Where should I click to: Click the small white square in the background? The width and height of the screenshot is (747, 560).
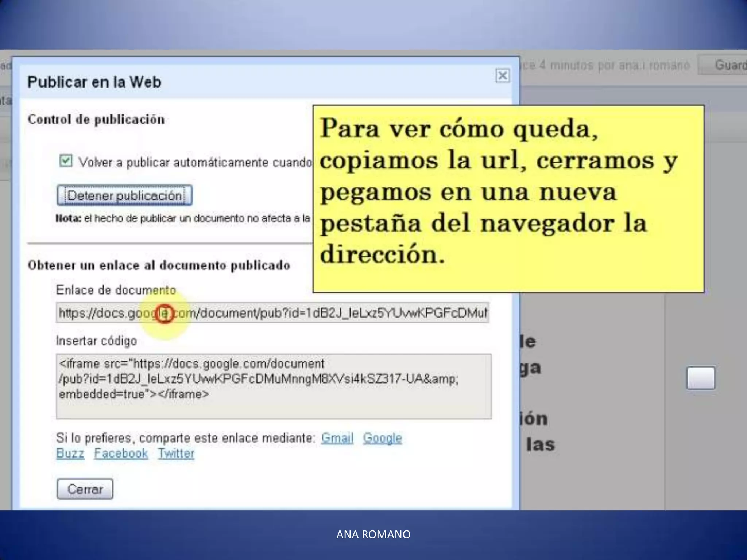click(x=701, y=378)
